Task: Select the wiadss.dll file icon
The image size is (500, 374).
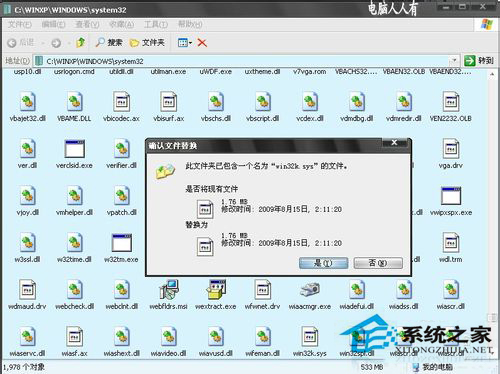Action: click(x=404, y=289)
